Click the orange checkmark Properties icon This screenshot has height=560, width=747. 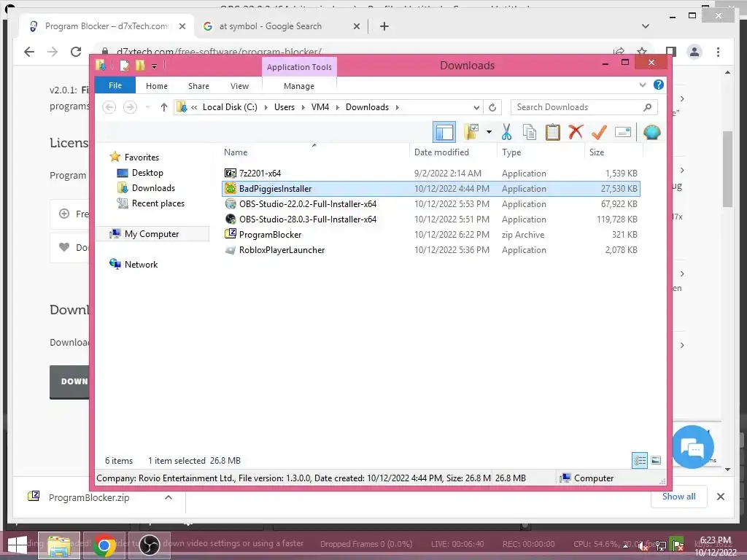[x=599, y=132]
